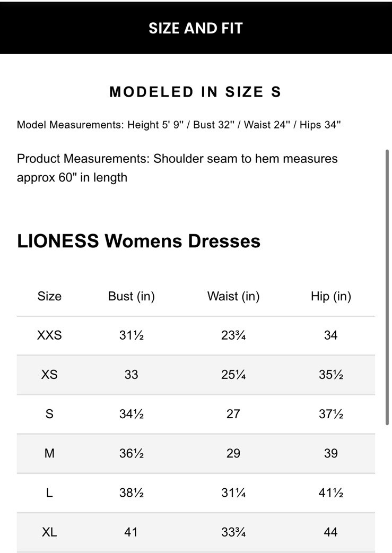Click the Size column header
The height and width of the screenshot is (553, 392).
(x=49, y=296)
